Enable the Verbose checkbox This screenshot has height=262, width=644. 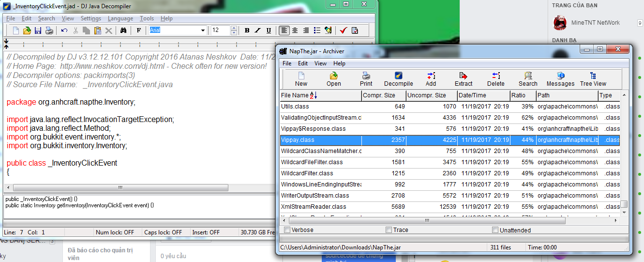click(x=287, y=230)
